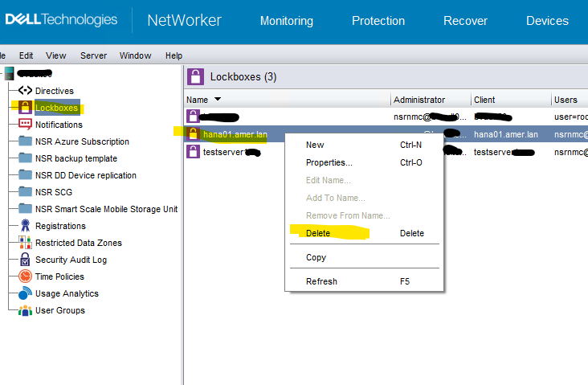The image size is (588, 385).
Task: Select User Groups in the tree
Action: click(x=60, y=310)
